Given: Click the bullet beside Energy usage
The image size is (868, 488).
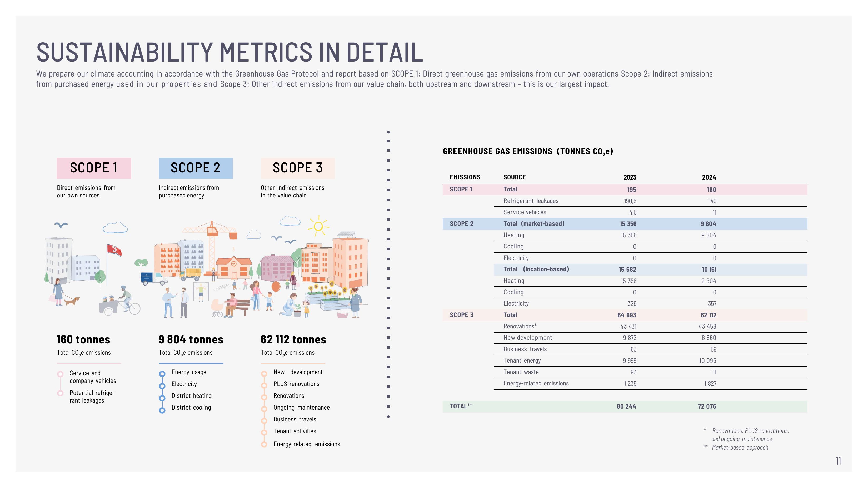Looking at the screenshot, I should (162, 374).
